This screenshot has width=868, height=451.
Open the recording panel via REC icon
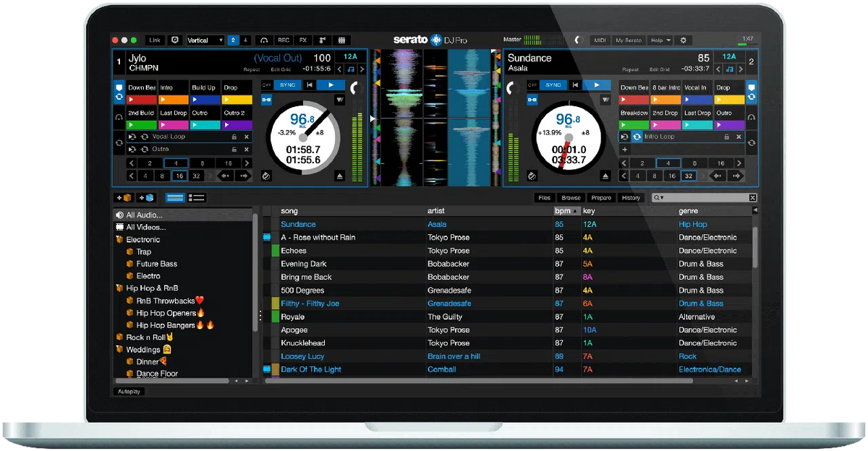point(284,40)
